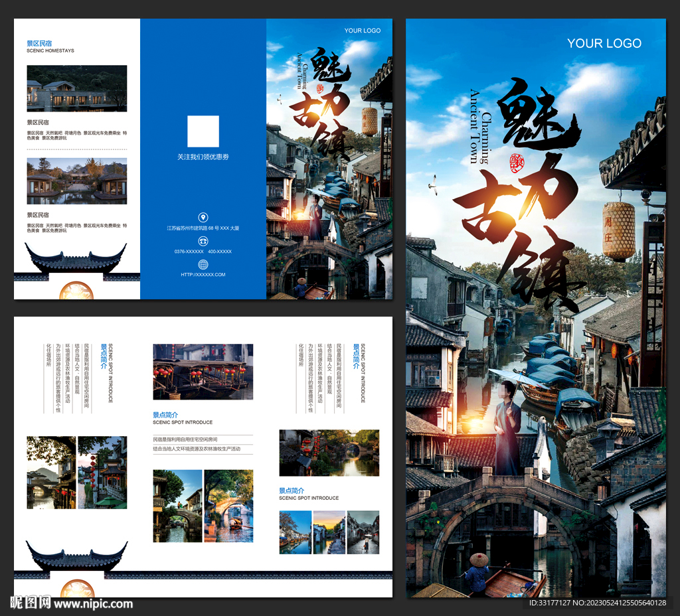Click the globe icon above the website URL
The image size is (680, 616).
click(203, 264)
